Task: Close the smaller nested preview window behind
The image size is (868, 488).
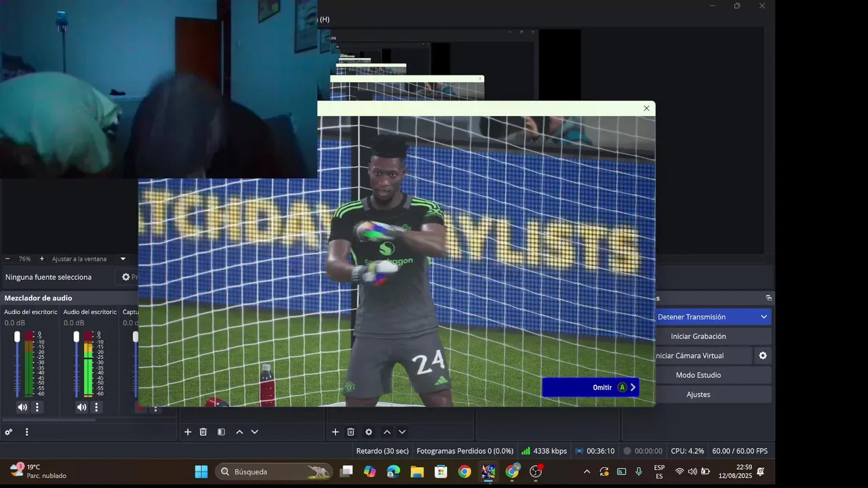Action: pyautogui.click(x=480, y=79)
